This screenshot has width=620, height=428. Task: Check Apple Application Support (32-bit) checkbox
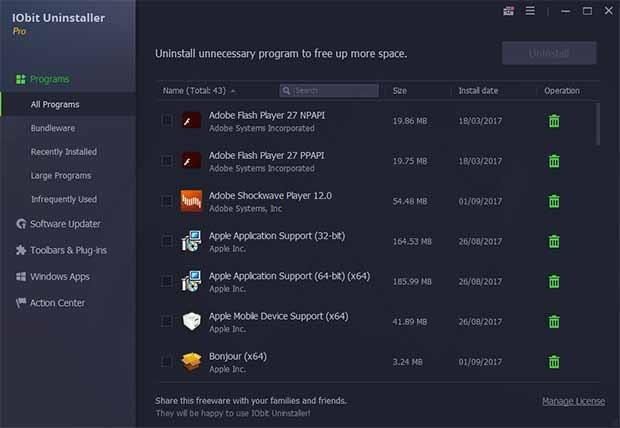click(167, 241)
